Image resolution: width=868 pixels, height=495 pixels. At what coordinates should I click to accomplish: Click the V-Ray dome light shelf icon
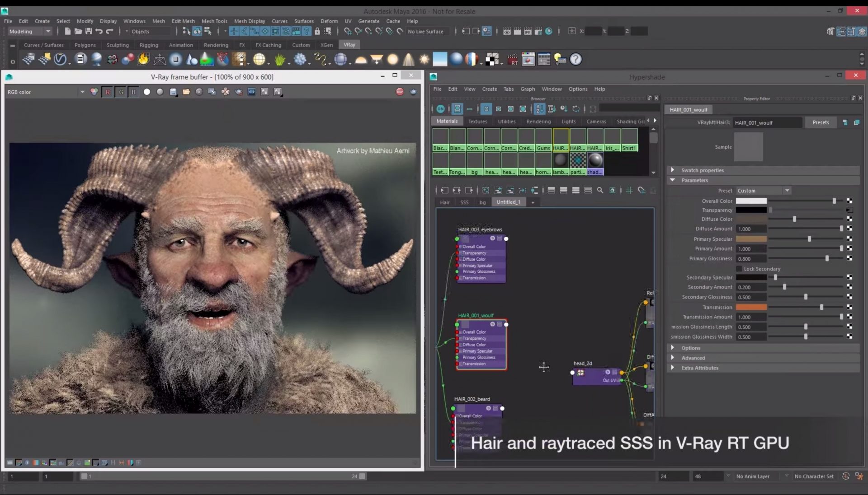pyautogui.click(x=361, y=59)
